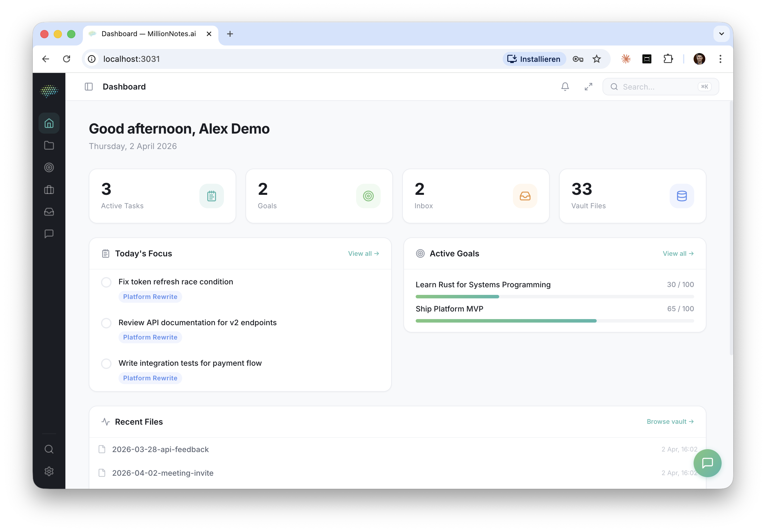Check off the token refresh race condition task
The height and width of the screenshot is (532, 766).
tap(106, 282)
